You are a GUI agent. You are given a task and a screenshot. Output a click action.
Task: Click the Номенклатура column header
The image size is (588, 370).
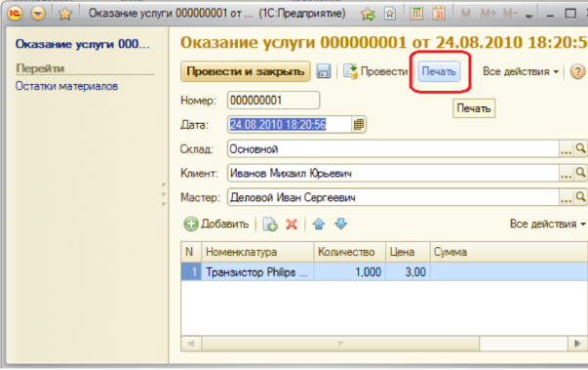[x=257, y=252]
